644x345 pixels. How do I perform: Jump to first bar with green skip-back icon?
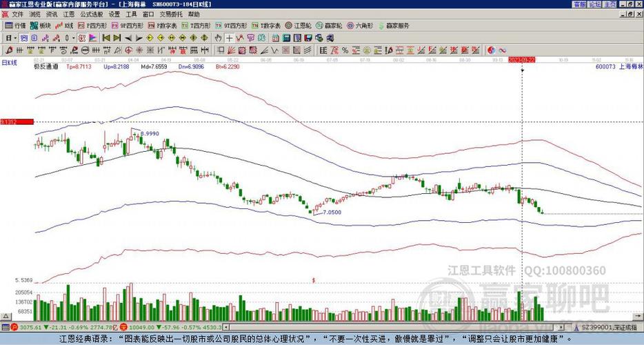click(x=106, y=38)
